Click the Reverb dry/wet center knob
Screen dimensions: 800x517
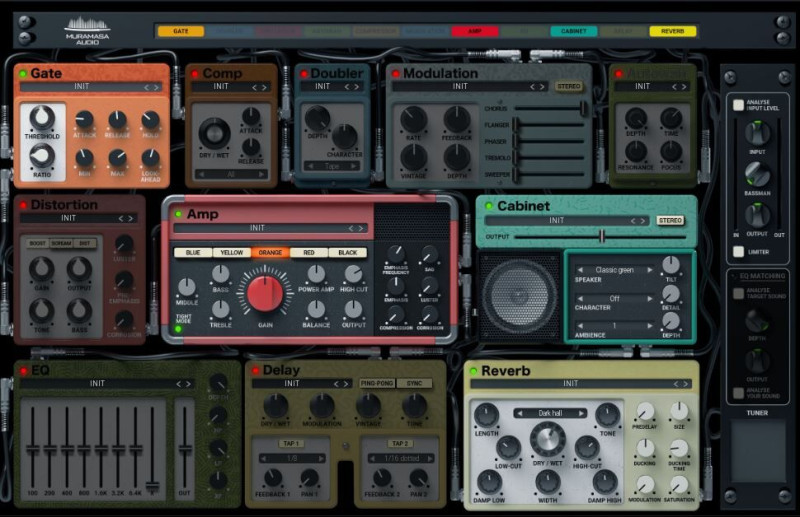point(547,439)
